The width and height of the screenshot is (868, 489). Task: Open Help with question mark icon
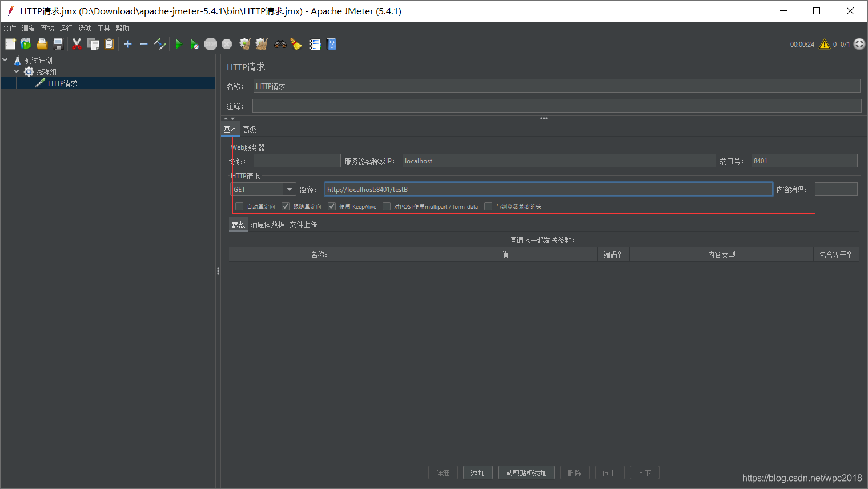[x=331, y=44]
